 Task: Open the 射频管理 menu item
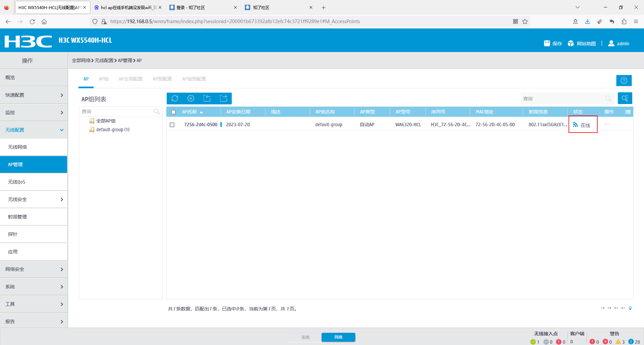coord(34,217)
